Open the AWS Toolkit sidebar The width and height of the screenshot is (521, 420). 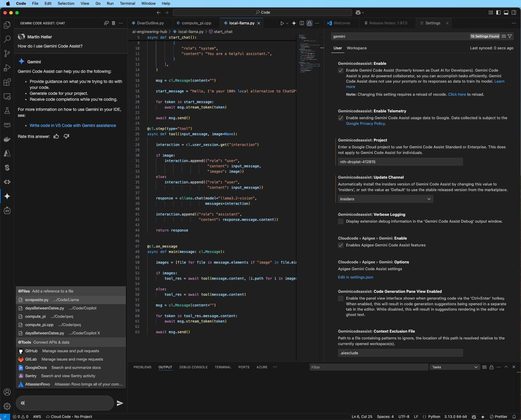pyautogui.click(x=7, y=125)
